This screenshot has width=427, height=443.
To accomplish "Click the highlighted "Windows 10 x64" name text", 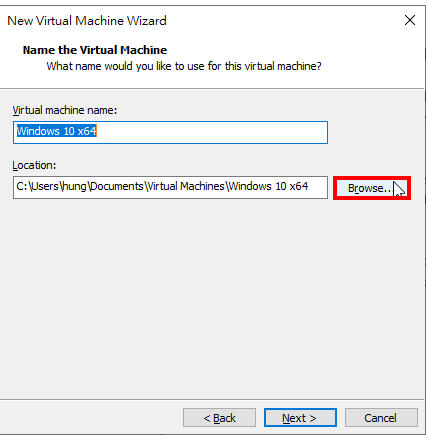I will 57,131.
